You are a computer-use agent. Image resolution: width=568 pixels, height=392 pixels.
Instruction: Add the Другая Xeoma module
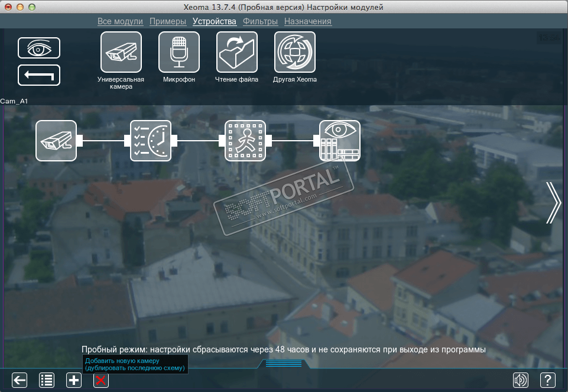tap(295, 52)
